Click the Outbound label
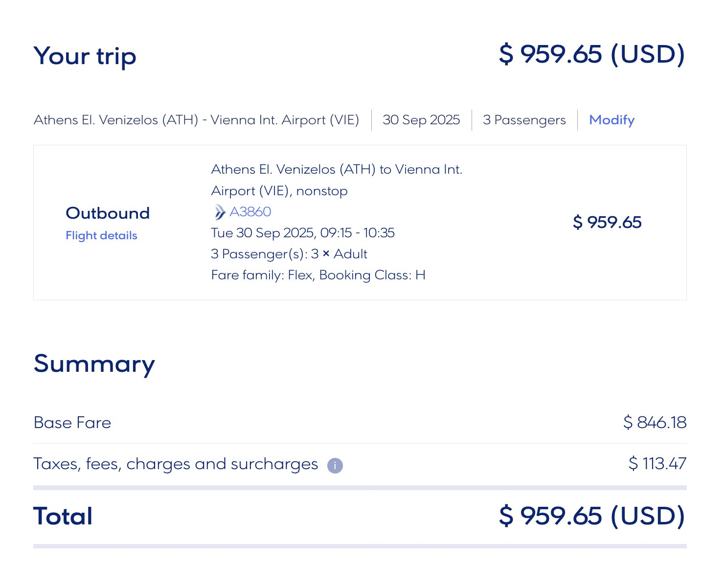Screen dimensions: 725x588 tap(108, 213)
